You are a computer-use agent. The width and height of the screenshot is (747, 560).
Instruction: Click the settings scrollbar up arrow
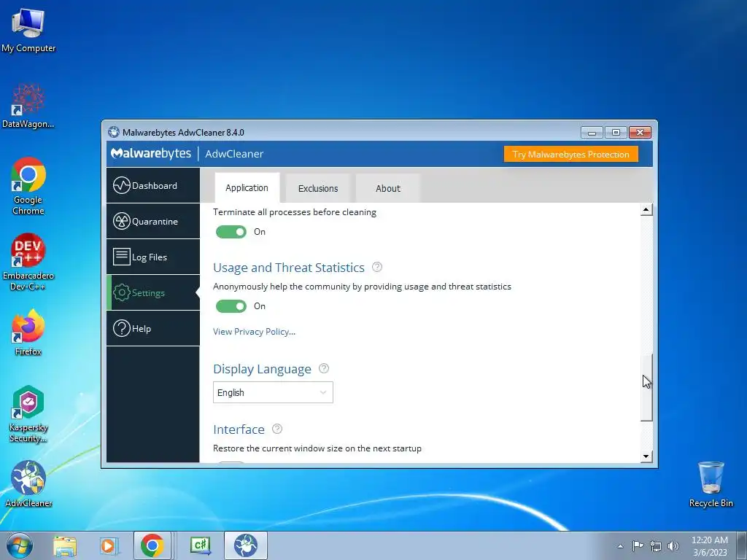click(x=646, y=209)
